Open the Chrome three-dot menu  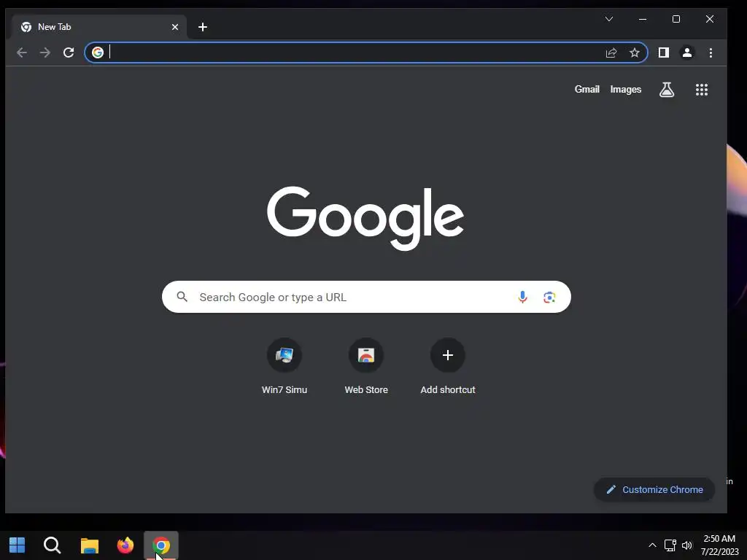click(x=711, y=52)
